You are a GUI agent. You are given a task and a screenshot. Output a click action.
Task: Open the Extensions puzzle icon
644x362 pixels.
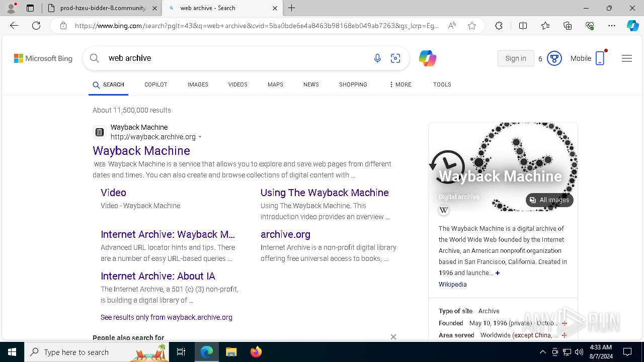click(x=499, y=26)
